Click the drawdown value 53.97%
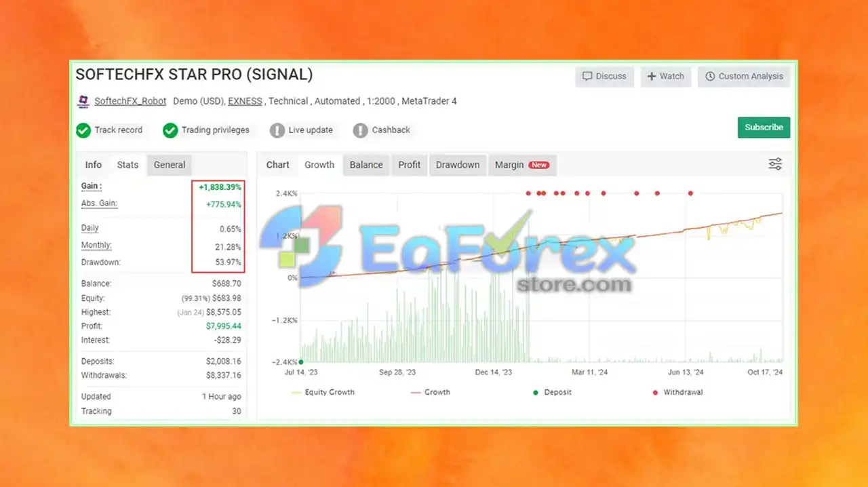 [x=228, y=262]
